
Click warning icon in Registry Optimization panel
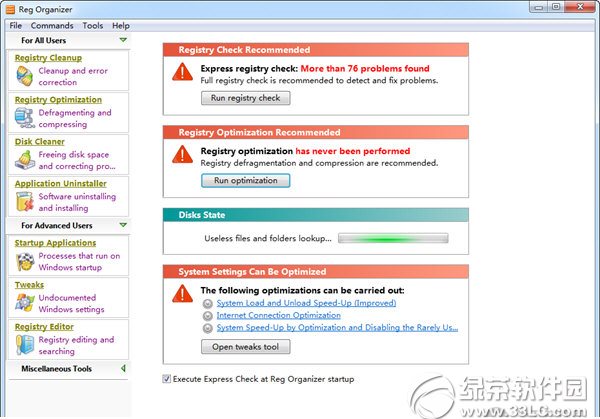pyautogui.click(x=183, y=155)
